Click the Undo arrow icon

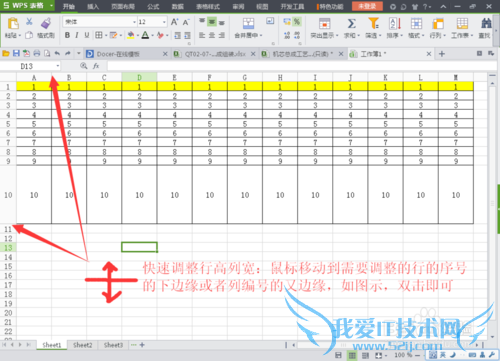point(57,53)
